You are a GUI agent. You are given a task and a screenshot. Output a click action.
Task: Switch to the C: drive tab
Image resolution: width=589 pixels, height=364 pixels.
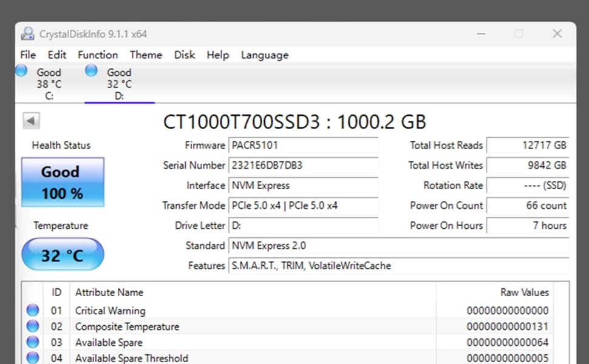(49, 84)
